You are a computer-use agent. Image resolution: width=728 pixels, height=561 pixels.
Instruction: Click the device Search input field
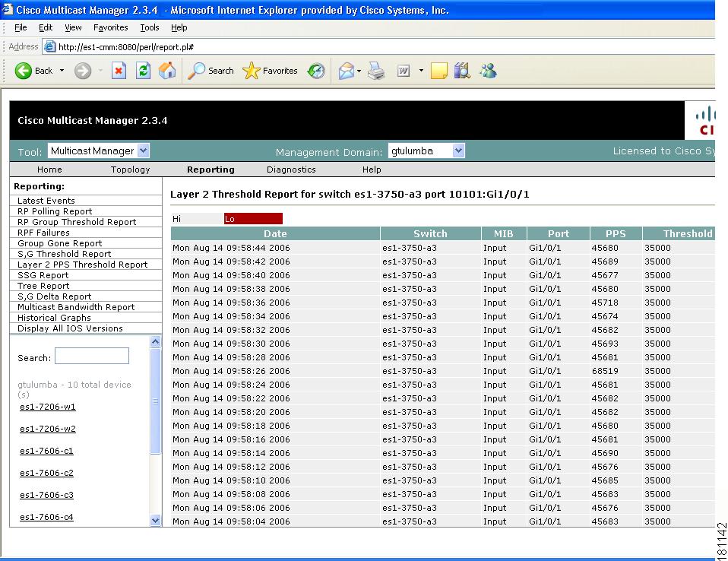(x=92, y=357)
